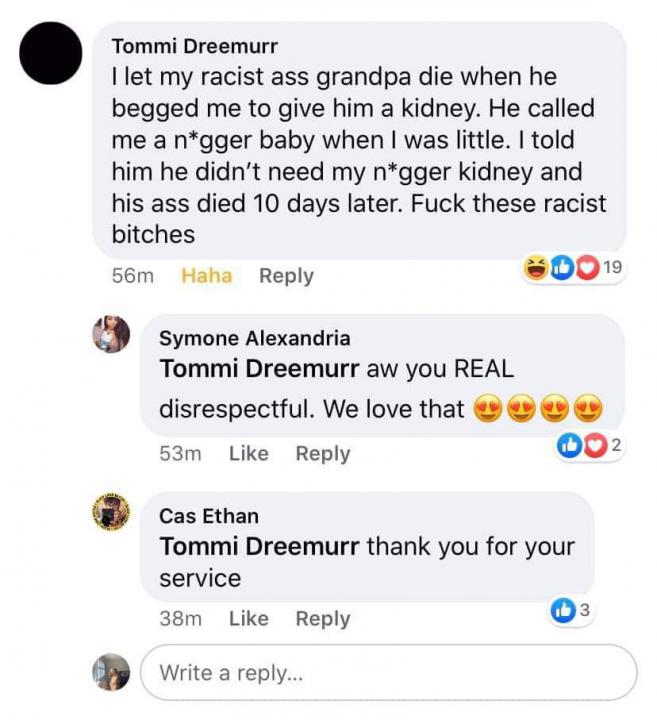
Task: Click the Tommi Dreemurr mention in Cas Ethan's reply
Action: [x=259, y=546]
